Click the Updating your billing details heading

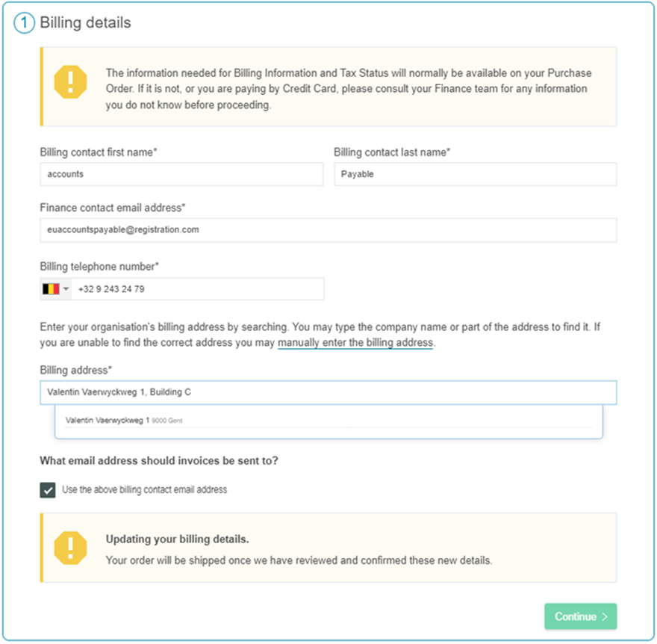[x=177, y=539]
